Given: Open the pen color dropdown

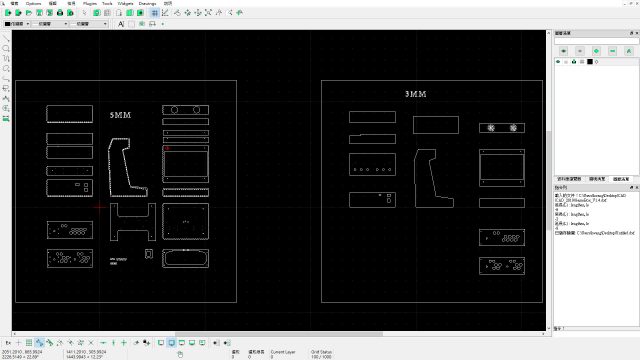Looking at the screenshot, I should (17, 24).
